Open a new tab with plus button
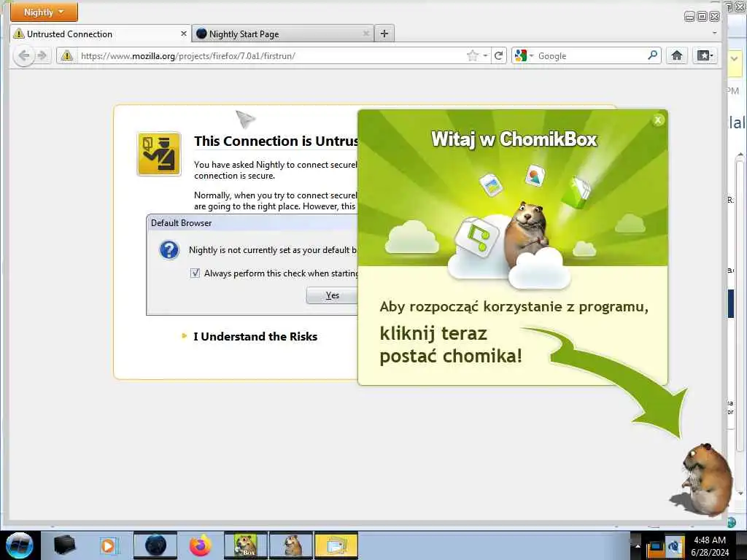This screenshot has height=560, width=747. click(x=384, y=34)
